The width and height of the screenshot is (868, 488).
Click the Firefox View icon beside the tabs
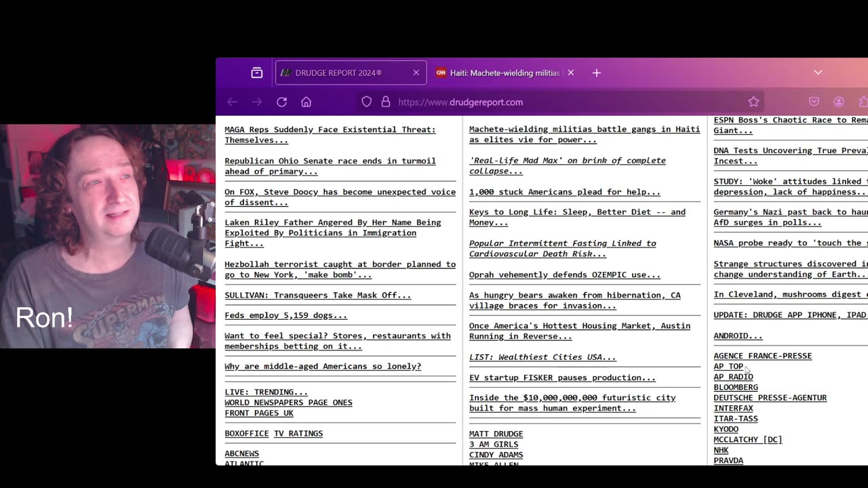257,73
